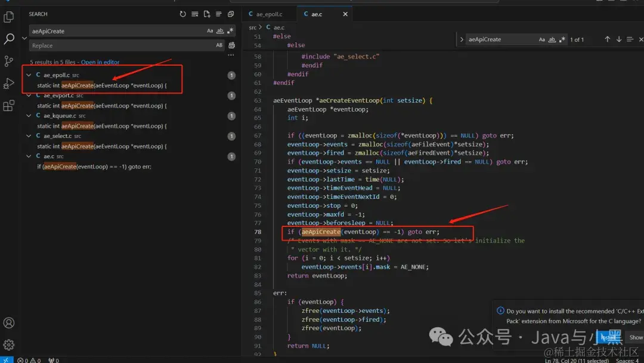Click 'return eventLoop;' on line 83

click(317, 275)
